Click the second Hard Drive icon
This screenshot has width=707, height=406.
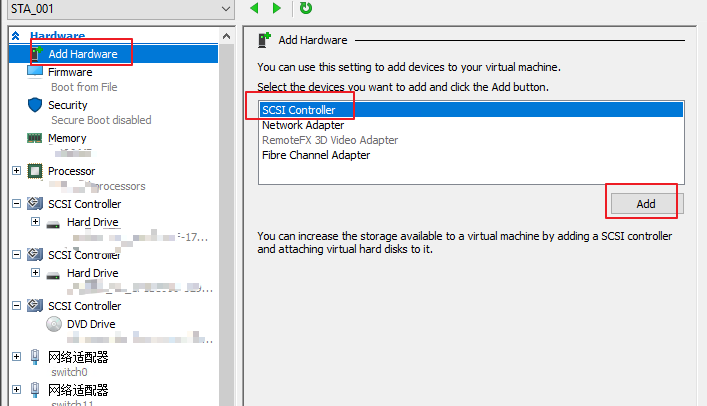pyautogui.click(x=53, y=275)
